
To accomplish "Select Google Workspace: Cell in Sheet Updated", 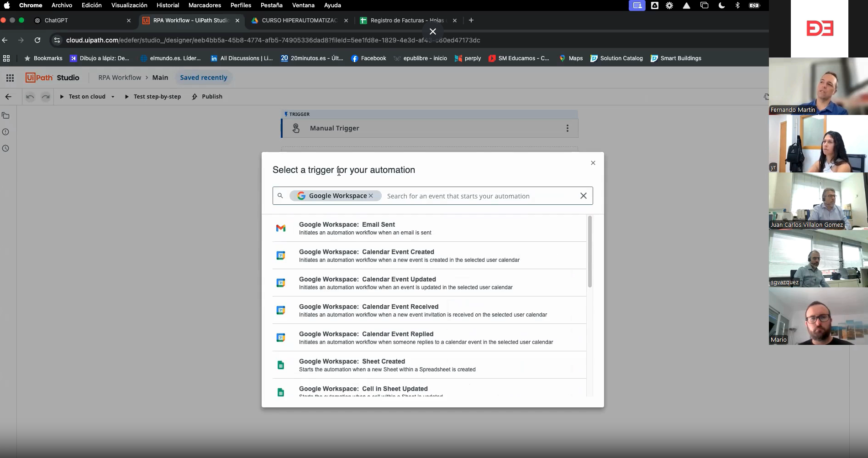I will point(429,388).
